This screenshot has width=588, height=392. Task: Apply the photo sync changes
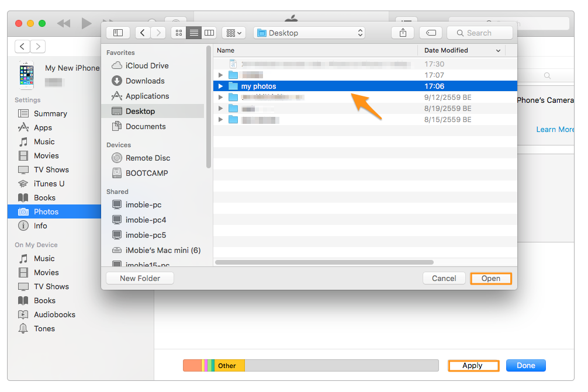[x=473, y=365]
